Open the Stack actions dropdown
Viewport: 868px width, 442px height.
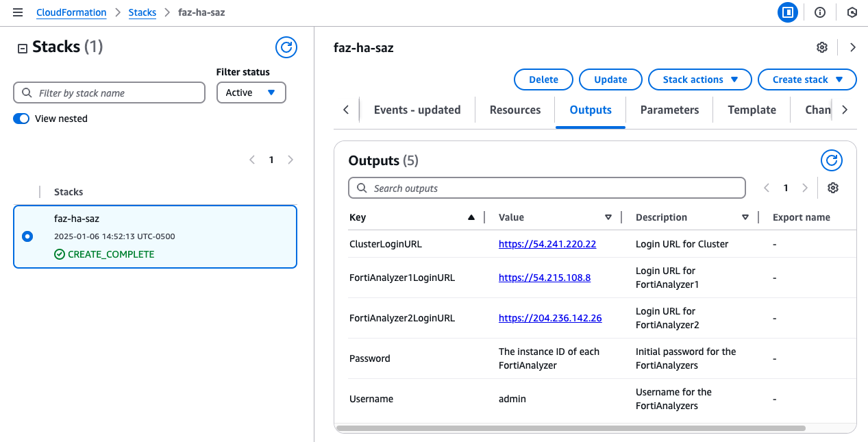[x=700, y=79]
